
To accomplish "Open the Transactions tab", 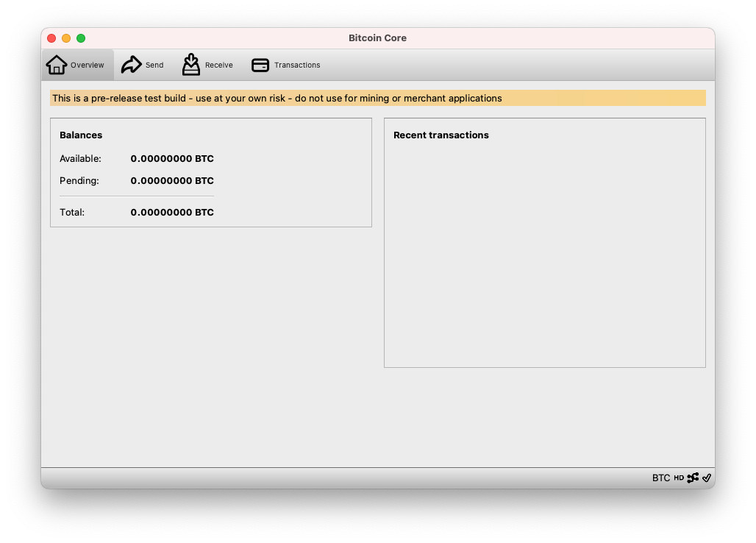I will point(285,65).
